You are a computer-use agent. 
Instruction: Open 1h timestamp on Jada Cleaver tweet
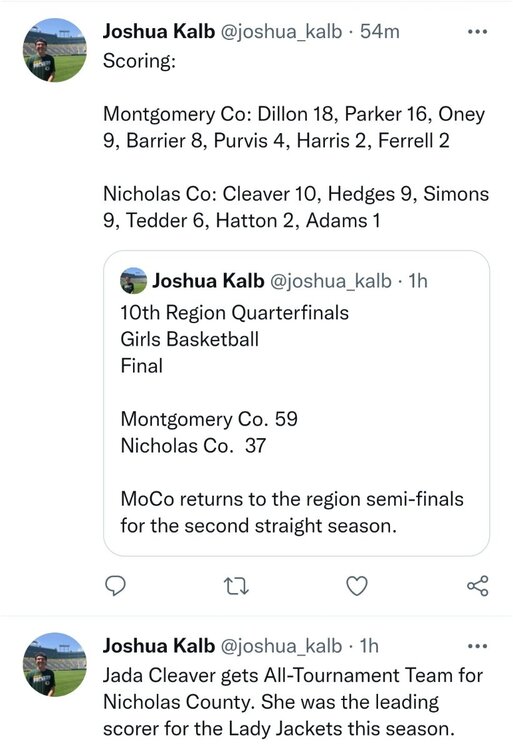point(369,646)
